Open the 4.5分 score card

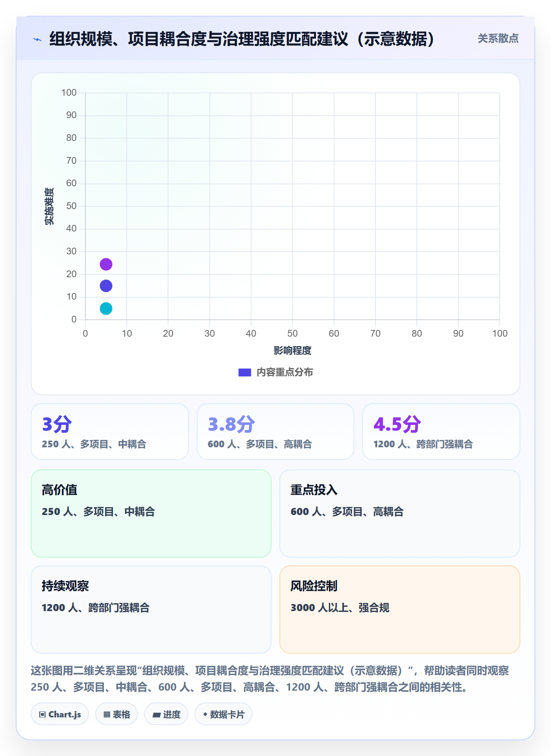[441, 432]
